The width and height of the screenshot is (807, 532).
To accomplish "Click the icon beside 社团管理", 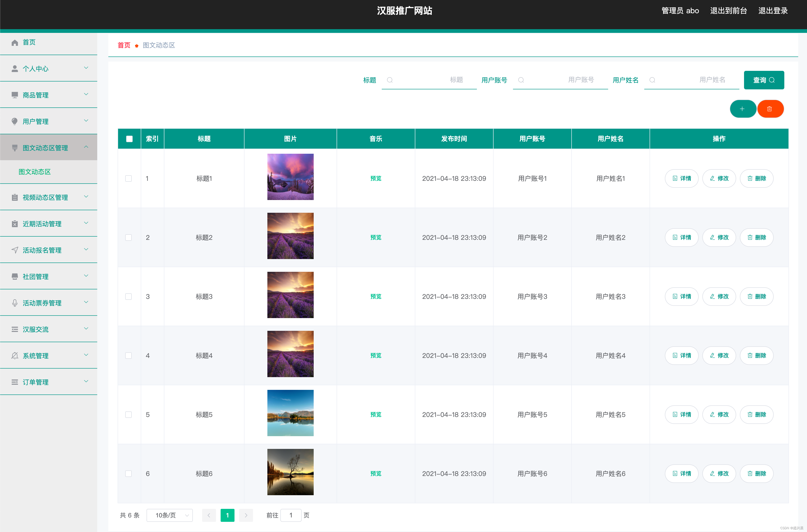I will pyautogui.click(x=15, y=276).
